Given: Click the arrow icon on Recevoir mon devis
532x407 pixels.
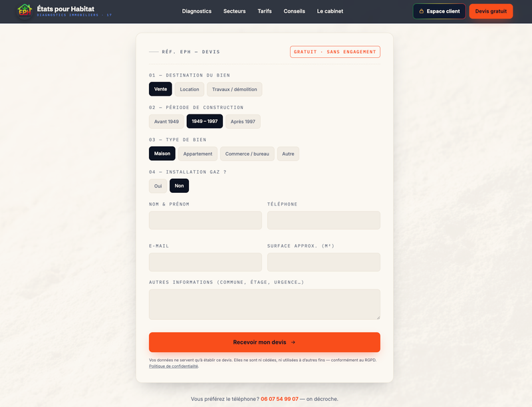Looking at the screenshot, I should pos(293,342).
